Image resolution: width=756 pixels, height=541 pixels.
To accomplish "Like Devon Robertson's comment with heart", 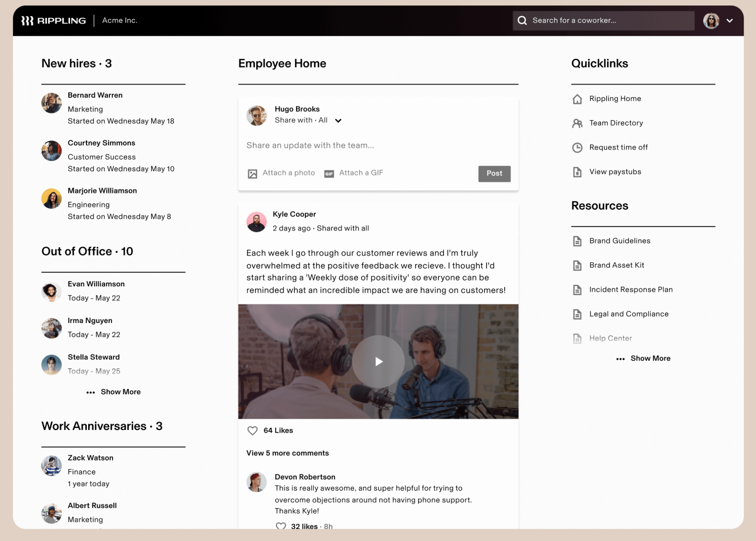I will [281, 526].
